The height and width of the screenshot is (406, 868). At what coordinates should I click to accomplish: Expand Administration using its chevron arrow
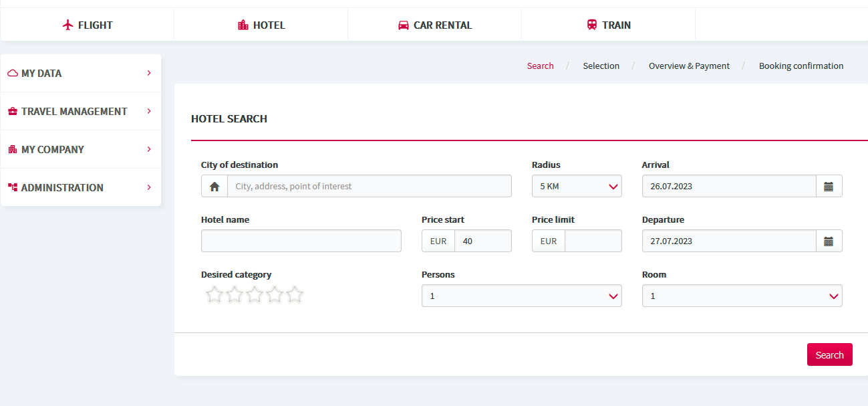(x=149, y=187)
